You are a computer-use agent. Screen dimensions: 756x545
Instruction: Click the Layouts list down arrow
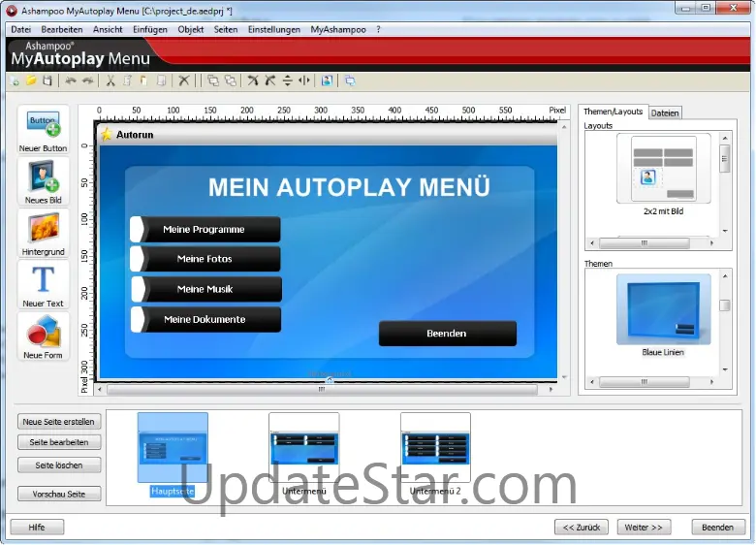[x=725, y=231]
